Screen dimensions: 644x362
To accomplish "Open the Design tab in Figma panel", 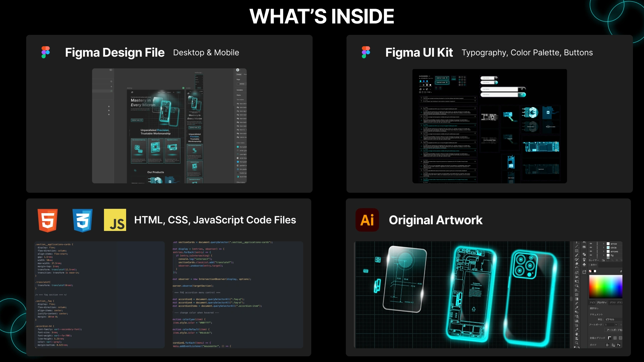I will 239,74.
